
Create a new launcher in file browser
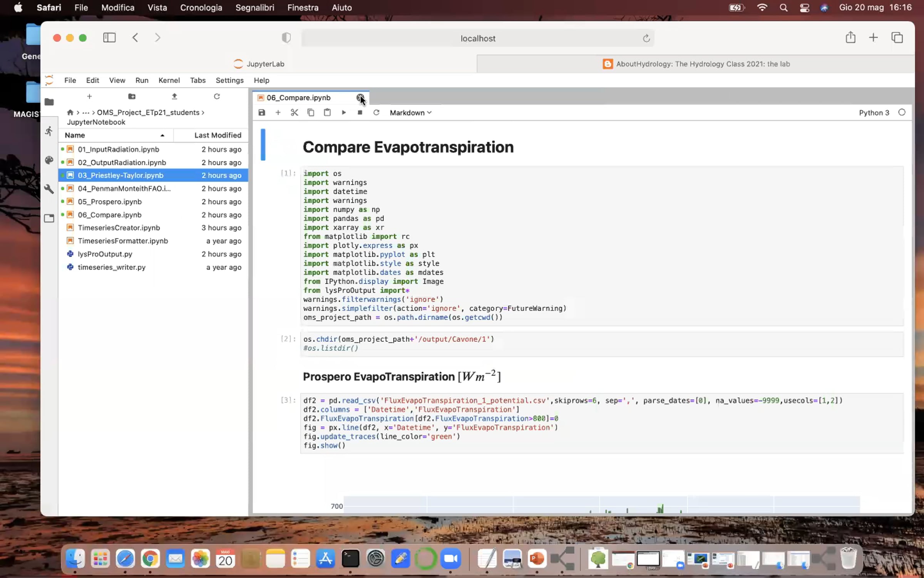point(89,96)
